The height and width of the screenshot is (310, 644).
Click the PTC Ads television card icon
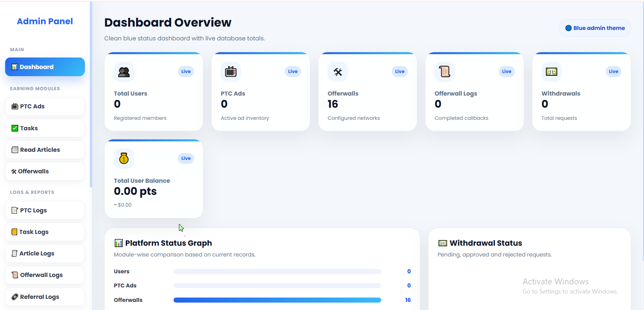tap(231, 72)
